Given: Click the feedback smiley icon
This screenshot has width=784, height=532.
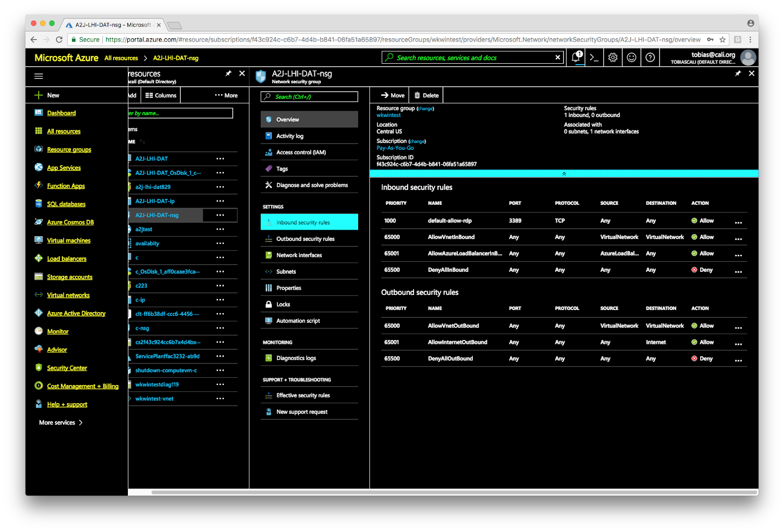Looking at the screenshot, I should tap(632, 57).
